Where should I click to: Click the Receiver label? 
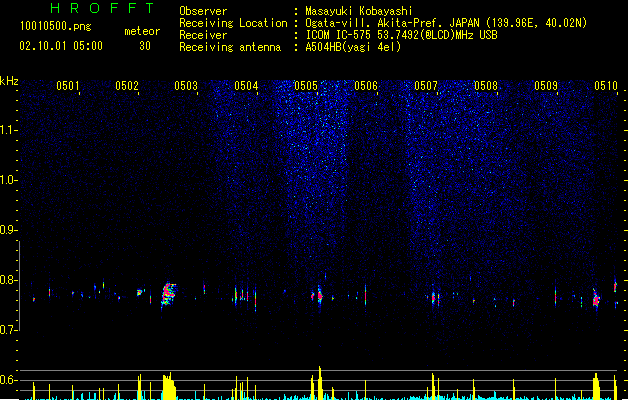(203, 35)
